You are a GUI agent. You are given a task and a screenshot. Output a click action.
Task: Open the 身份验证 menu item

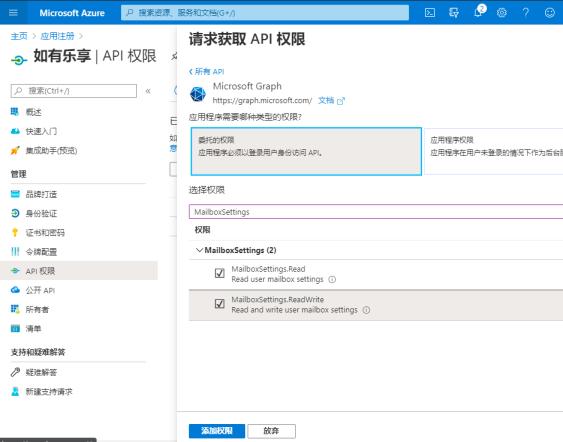pyautogui.click(x=41, y=214)
